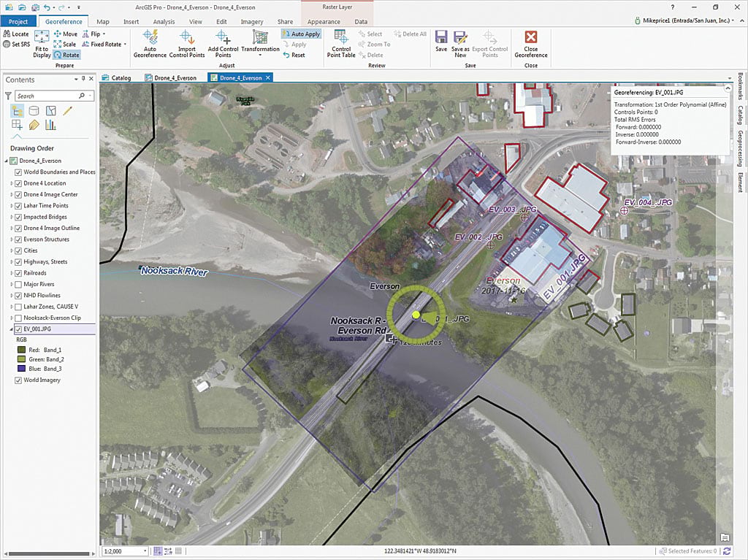Screen dimensions: 748x560
Task: Select the Scale tool
Action: click(x=65, y=45)
